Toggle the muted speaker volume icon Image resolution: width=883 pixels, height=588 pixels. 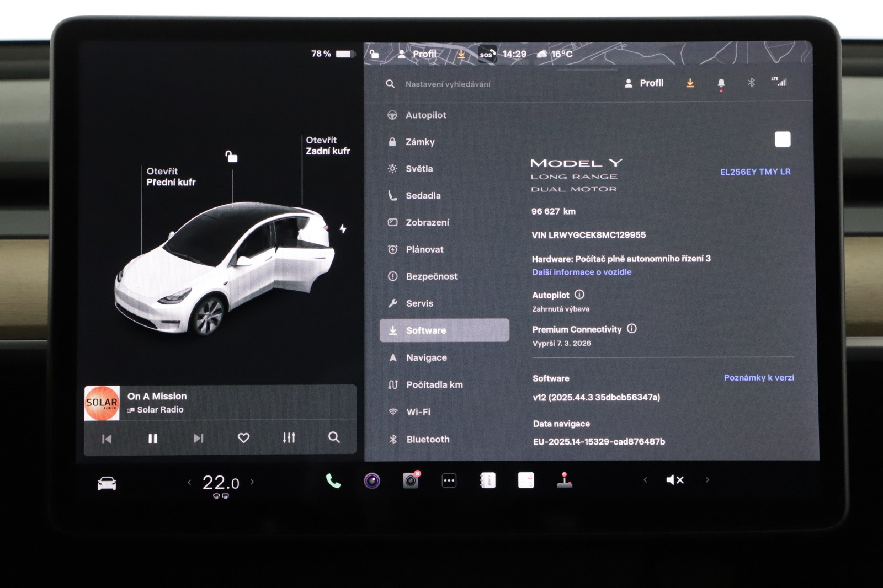coord(674,480)
